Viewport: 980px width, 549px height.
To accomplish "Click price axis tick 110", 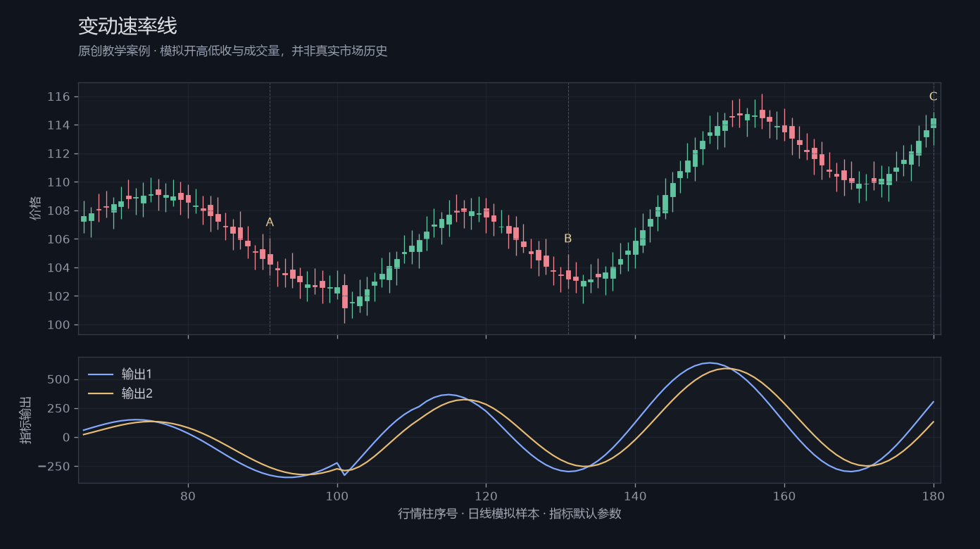I will 59,182.
